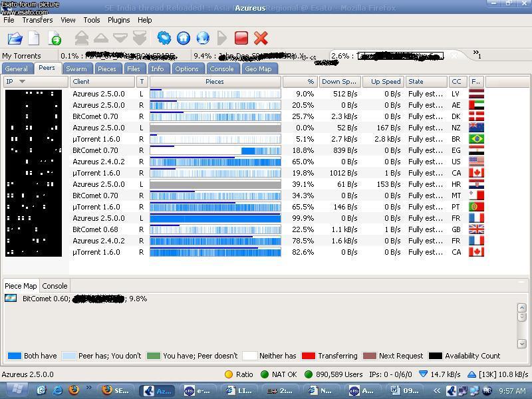Click the new torrent blank page icon
The width and height of the screenshot is (532, 399).
[x=33, y=38]
